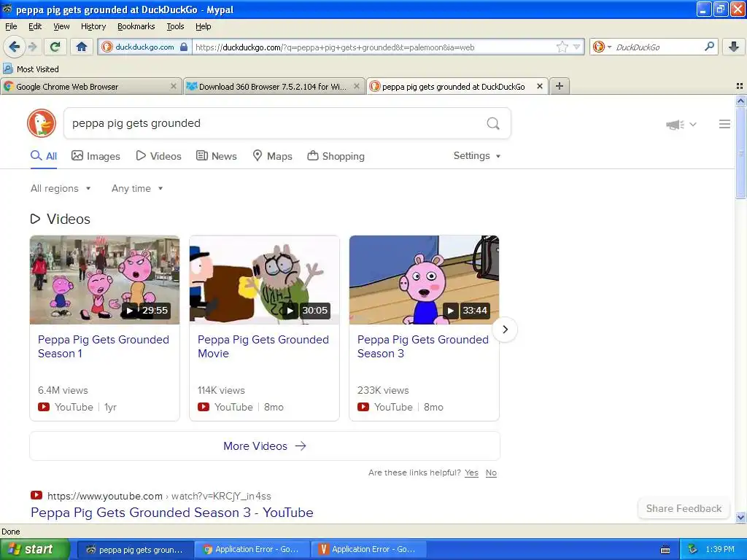
Task: Open the File menu
Action: (11, 26)
